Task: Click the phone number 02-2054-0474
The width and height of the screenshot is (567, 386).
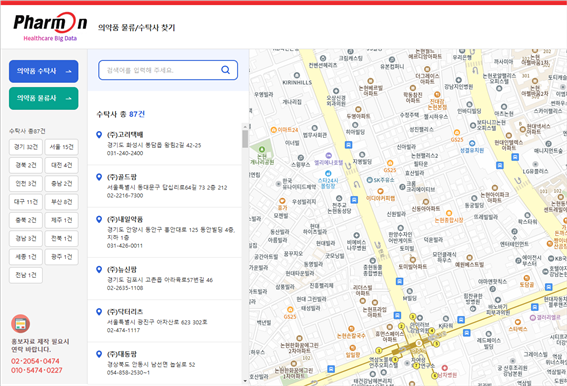Action: (35, 361)
